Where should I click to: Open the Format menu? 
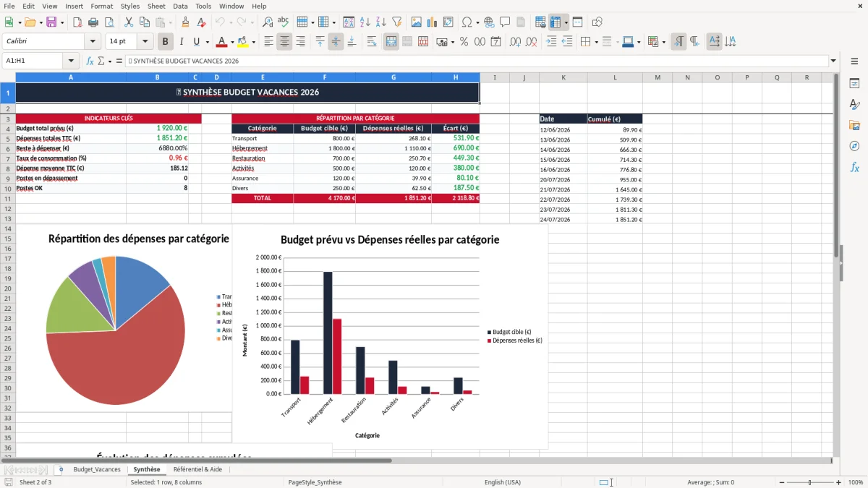101,6
